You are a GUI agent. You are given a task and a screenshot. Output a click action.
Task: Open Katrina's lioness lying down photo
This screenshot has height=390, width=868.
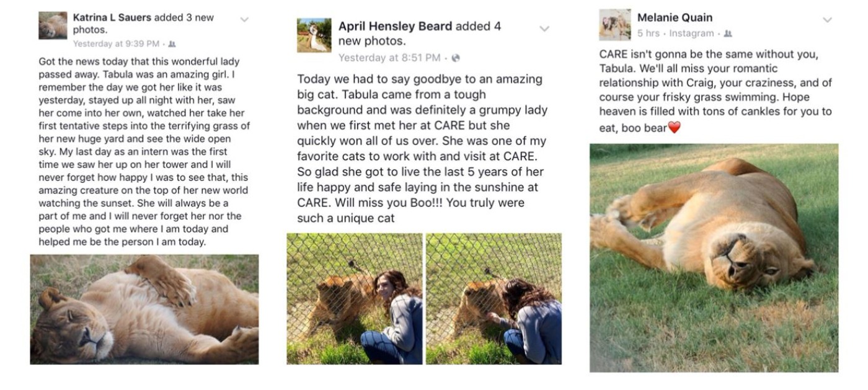click(x=144, y=309)
